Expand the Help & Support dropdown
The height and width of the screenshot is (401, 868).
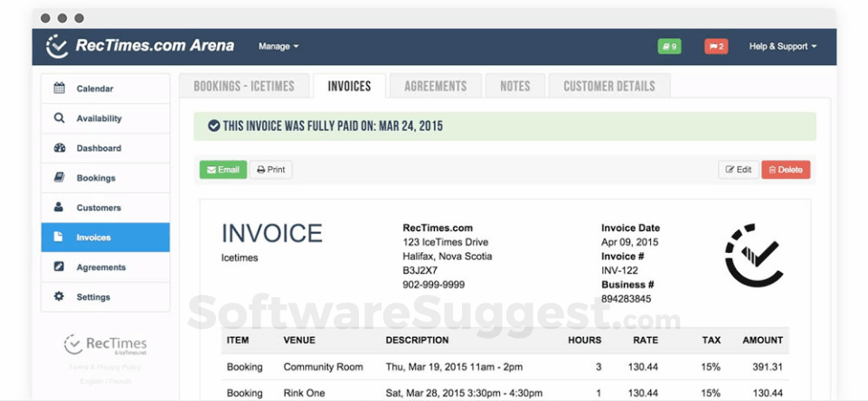(x=783, y=46)
